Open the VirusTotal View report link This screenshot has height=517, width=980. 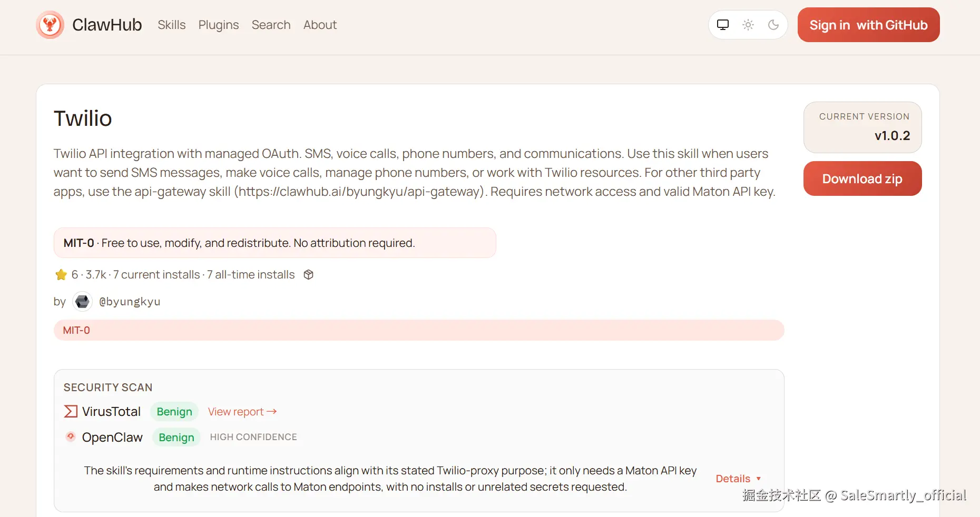pos(242,412)
